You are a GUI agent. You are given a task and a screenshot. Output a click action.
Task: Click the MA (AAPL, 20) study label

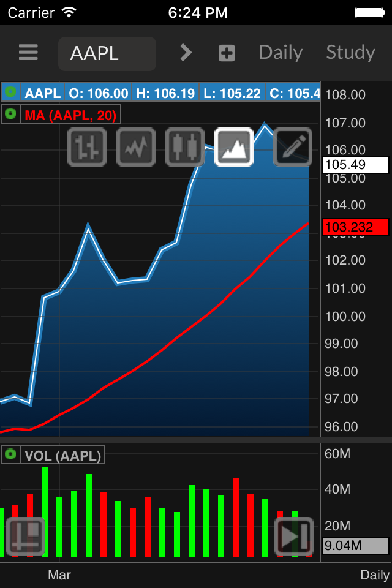click(70, 115)
